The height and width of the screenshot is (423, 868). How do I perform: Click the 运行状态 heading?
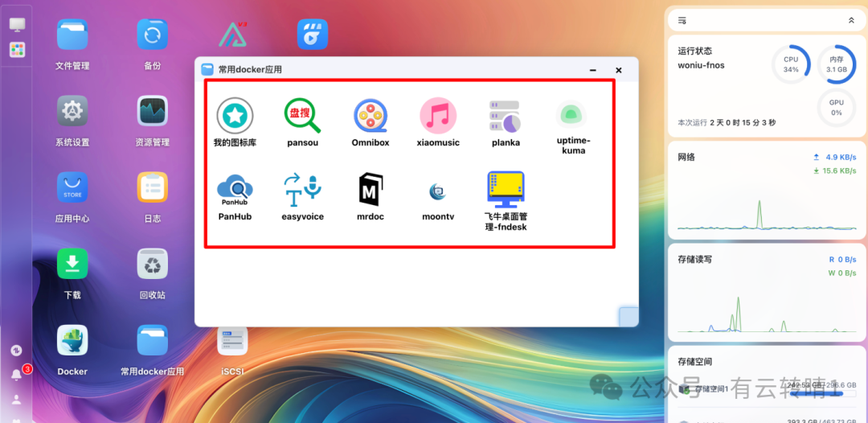pos(696,51)
